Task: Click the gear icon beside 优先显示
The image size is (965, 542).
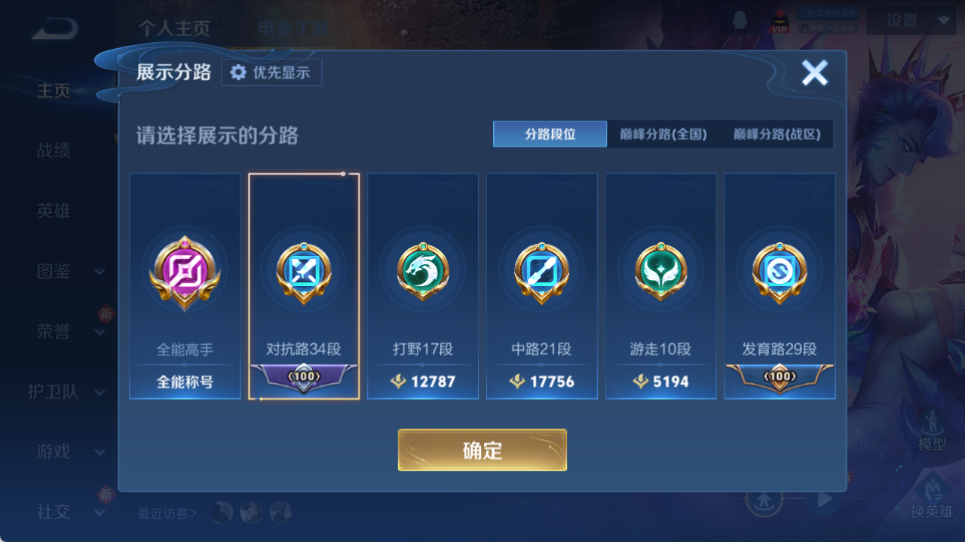Action: (x=238, y=73)
